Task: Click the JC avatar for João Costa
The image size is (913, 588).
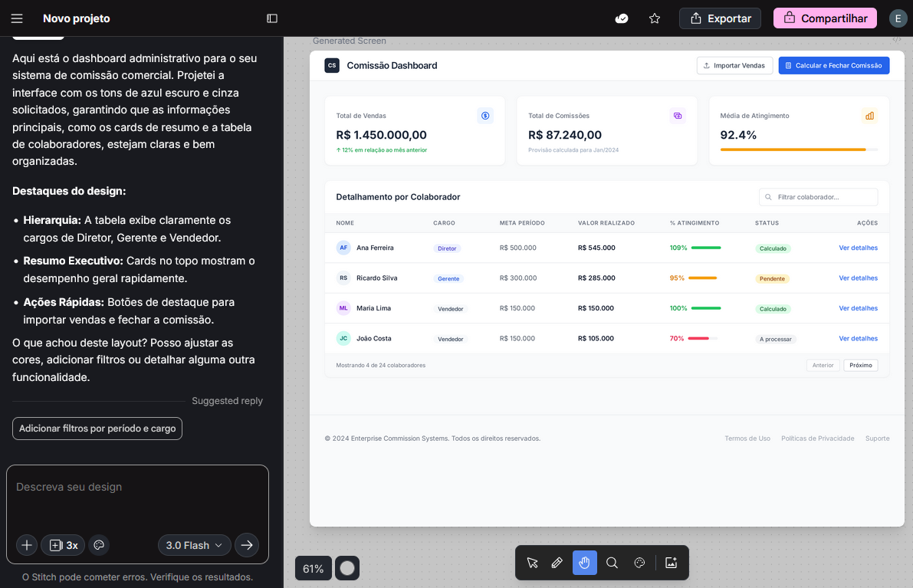Action: pos(343,338)
